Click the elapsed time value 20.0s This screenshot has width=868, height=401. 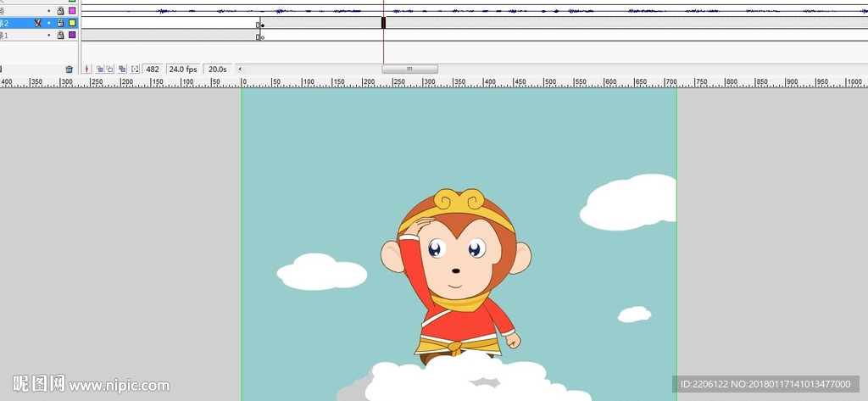(217, 70)
